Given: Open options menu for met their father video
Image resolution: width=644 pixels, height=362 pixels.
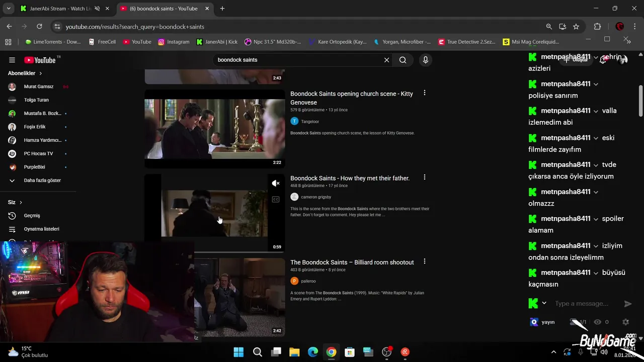Looking at the screenshot, I should tap(425, 177).
